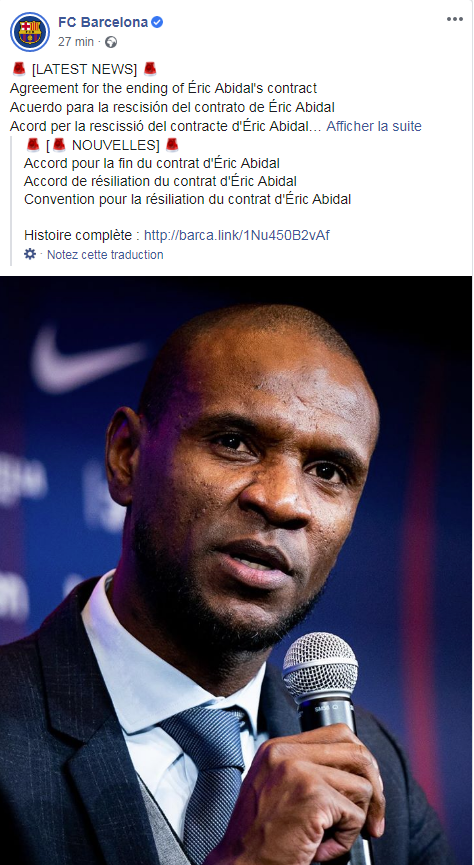Click the globe public audience icon
474x865 pixels.
point(111,42)
